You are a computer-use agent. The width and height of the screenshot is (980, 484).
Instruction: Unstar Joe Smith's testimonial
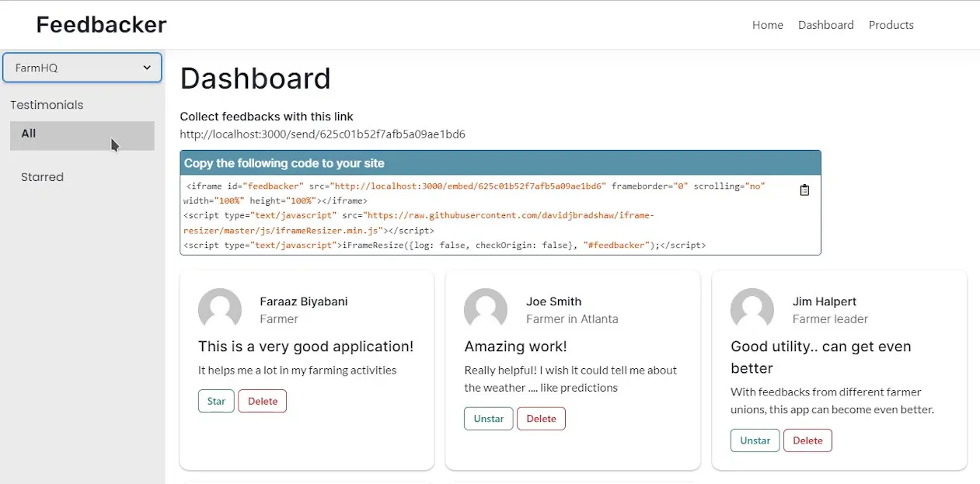click(x=489, y=418)
